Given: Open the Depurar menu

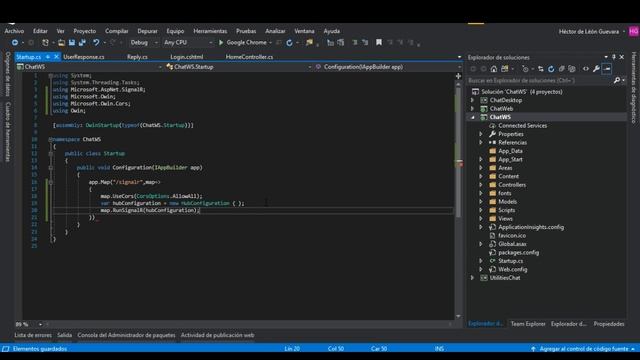Looking at the screenshot, I should [x=147, y=31].
